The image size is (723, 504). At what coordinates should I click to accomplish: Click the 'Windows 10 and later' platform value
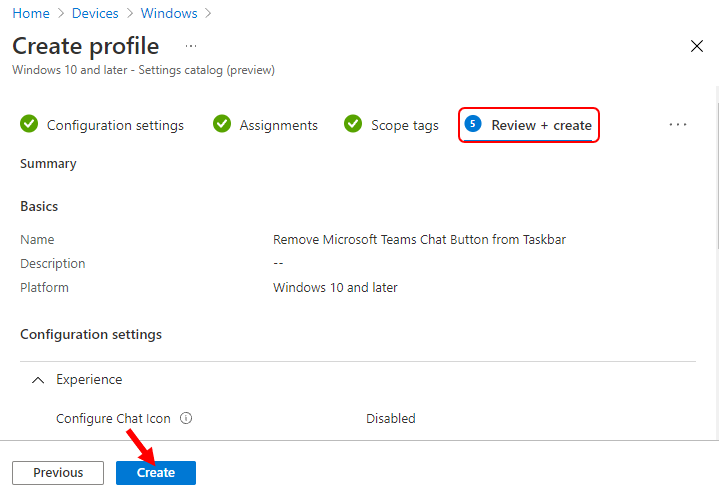[335, 288]
